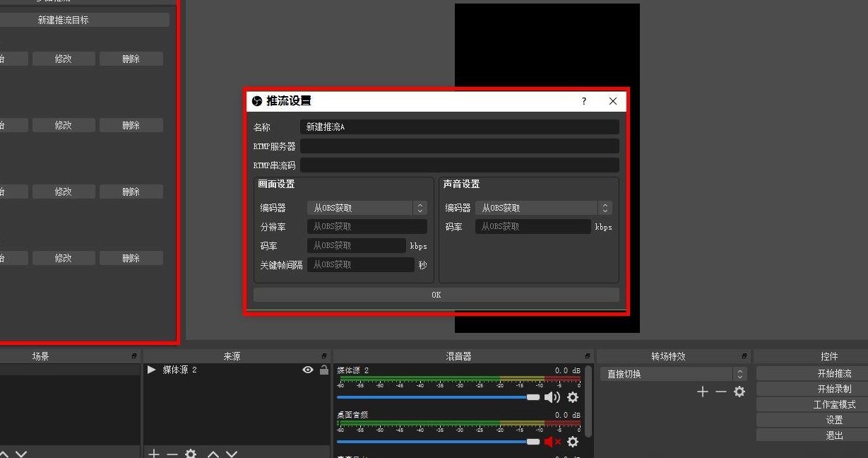Click the 码率 field under 声音设置
This screenshot has width=868, height=458.
click(533, 227)
